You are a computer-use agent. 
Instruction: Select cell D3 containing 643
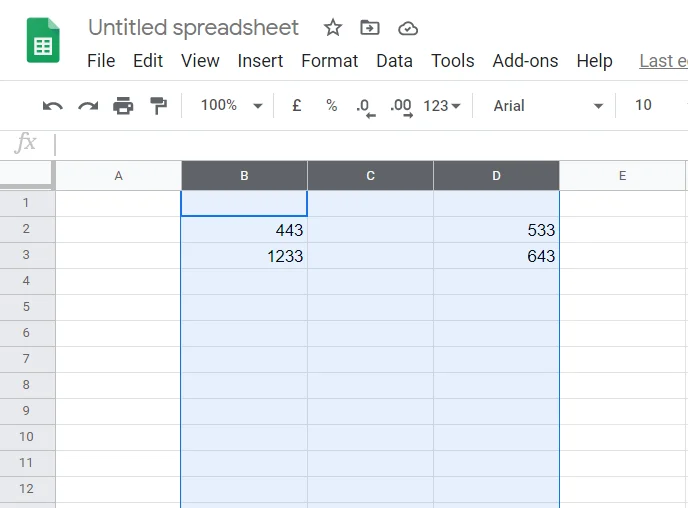pos(496,256)
